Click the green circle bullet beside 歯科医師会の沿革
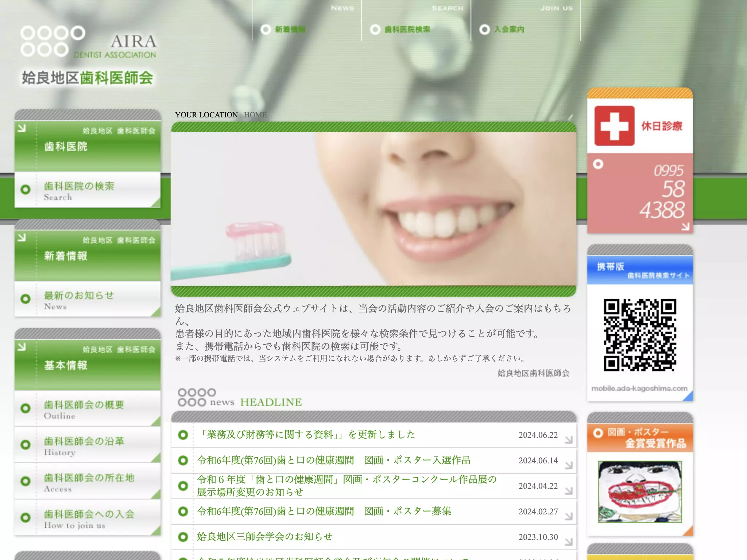 [x=26, y=444]
